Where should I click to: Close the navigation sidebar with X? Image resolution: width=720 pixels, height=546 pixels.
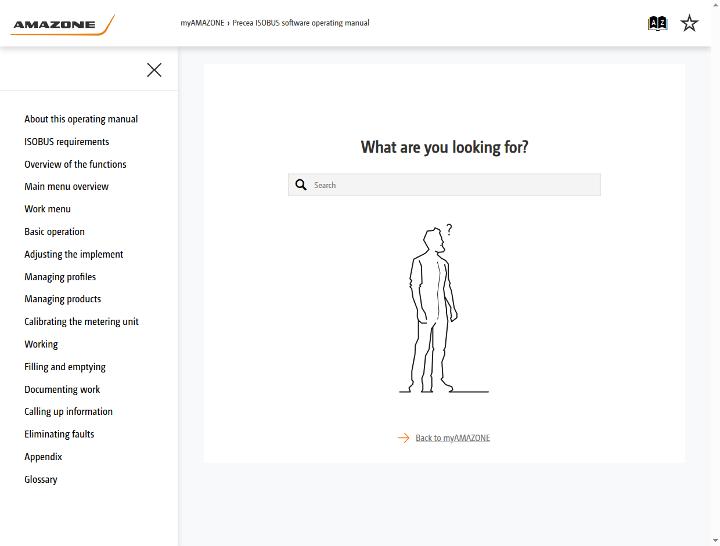[154, 70]
